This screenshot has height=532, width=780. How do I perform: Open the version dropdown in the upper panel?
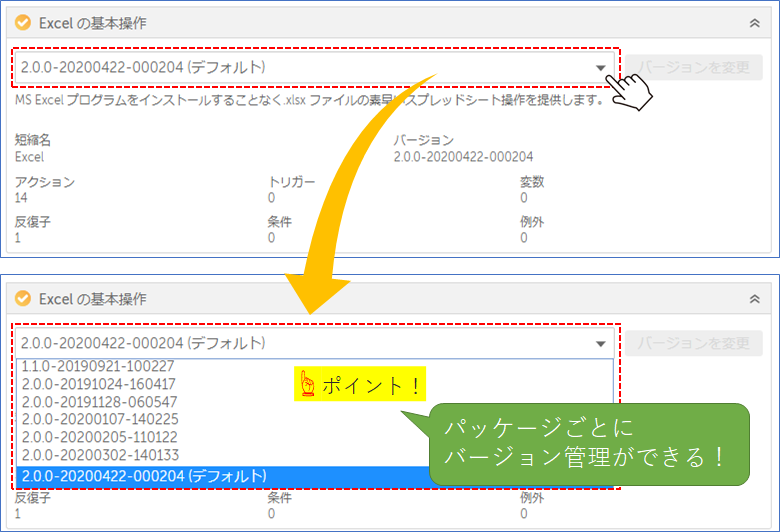315,67
